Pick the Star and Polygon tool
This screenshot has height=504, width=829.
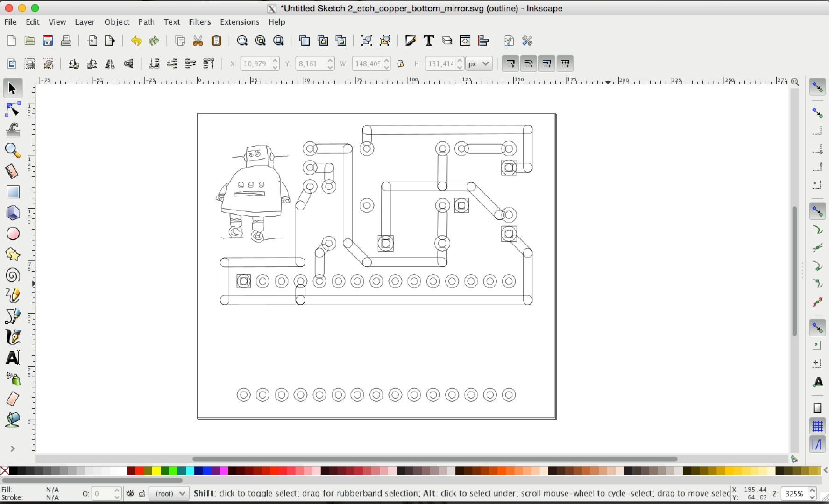[x=13, y=254]
